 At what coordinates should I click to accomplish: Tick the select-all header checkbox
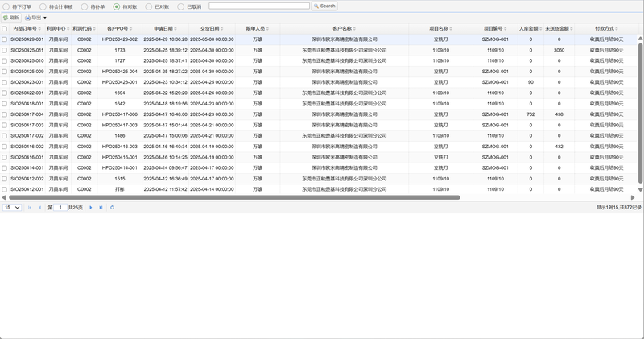tap(5, 29)
